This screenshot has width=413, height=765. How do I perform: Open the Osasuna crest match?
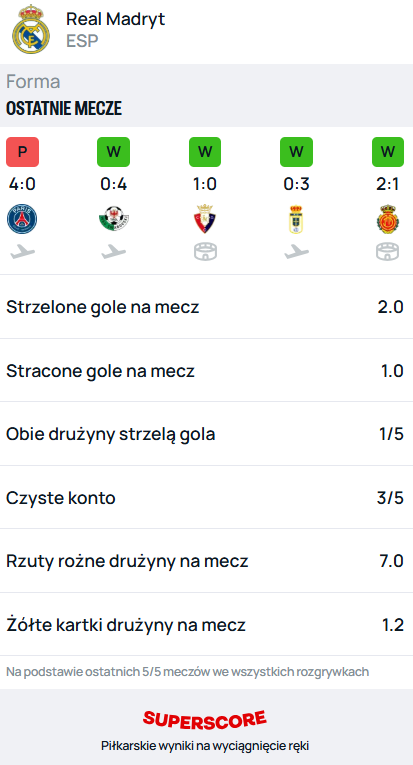pyautogui.click(x=205, y=219)
